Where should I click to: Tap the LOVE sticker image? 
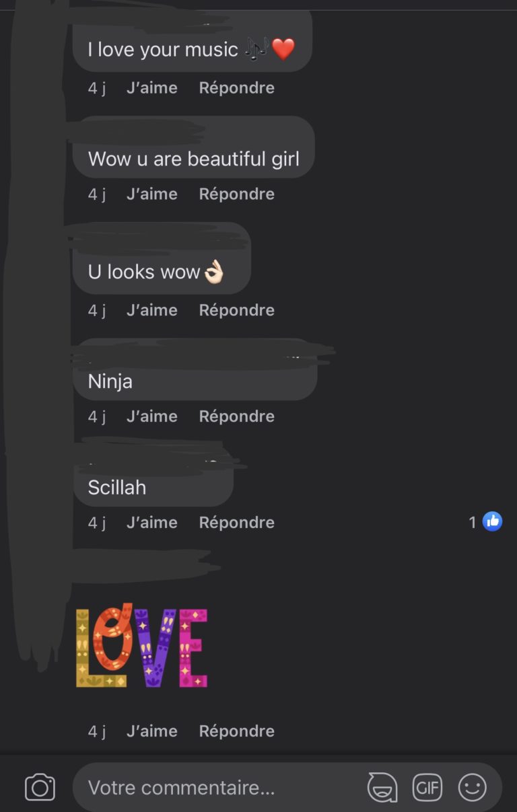[x=141, y=646]
